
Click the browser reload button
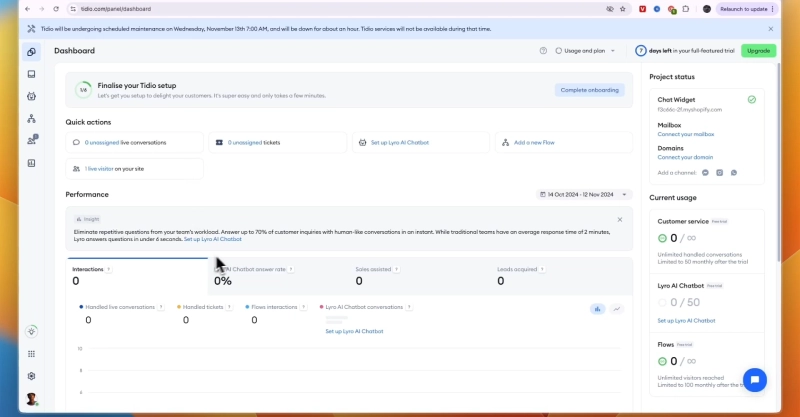(x=56, y=9)
